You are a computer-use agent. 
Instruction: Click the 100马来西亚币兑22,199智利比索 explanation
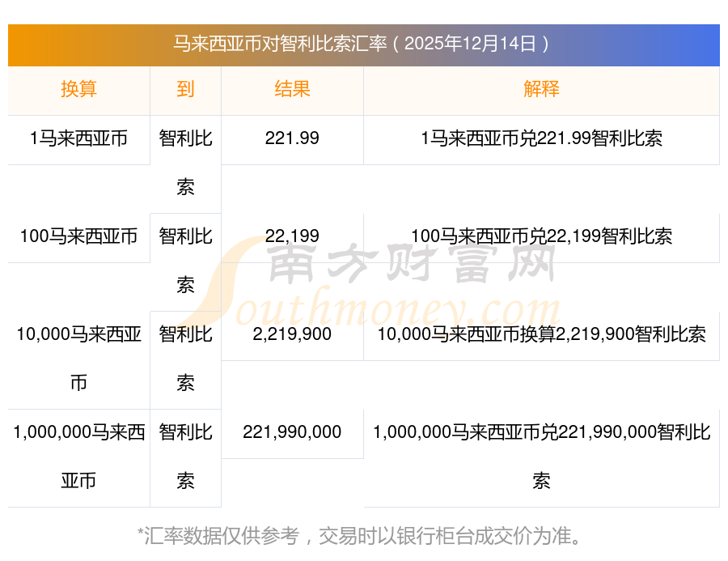click(x=541, y=236)
